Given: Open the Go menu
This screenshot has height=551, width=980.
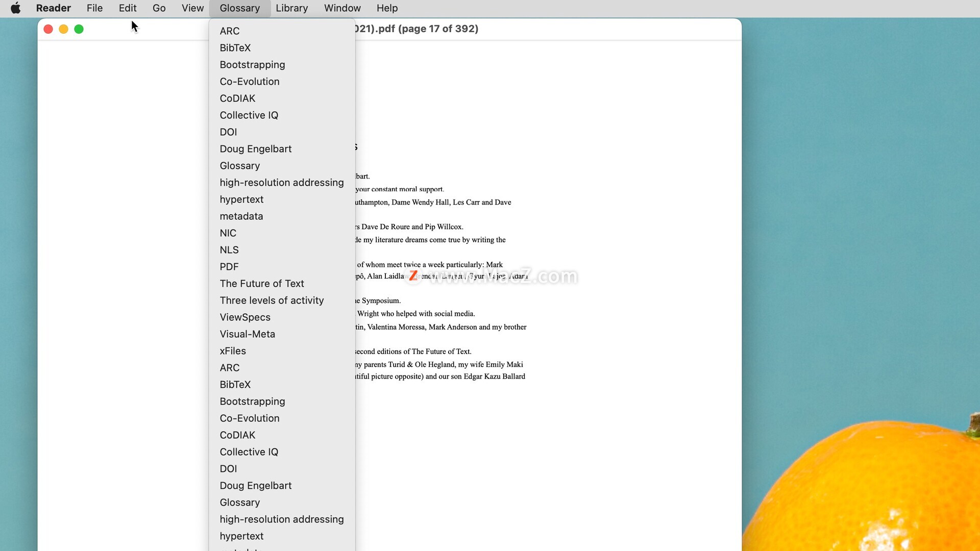Looking at the screenshot, I should [159, 8].
